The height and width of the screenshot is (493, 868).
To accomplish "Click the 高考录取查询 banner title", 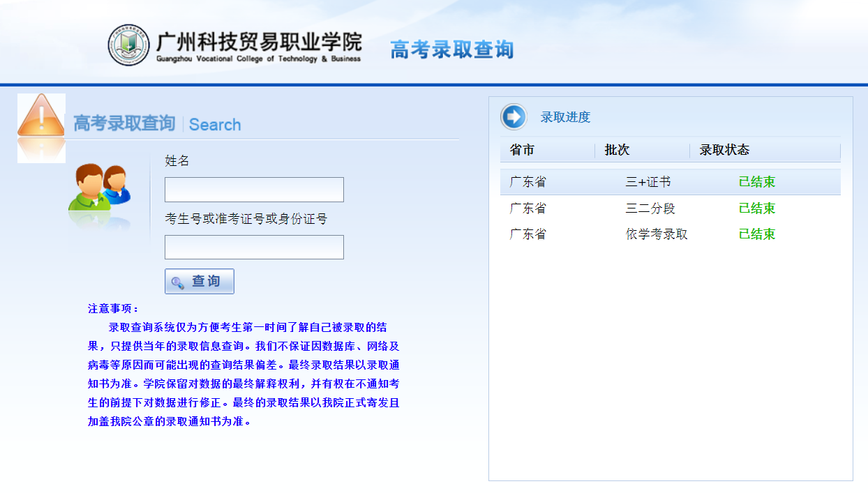I will (x=451, y=50).
